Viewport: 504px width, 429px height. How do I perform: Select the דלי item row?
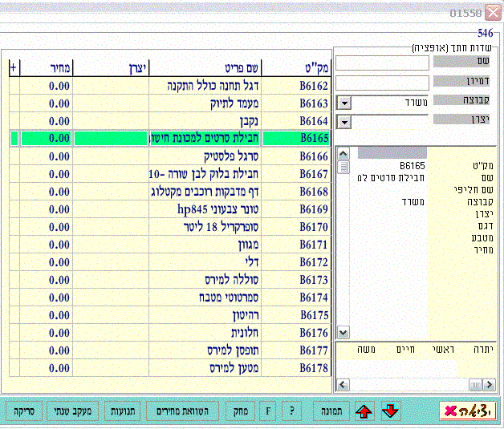tap(169, 262)
